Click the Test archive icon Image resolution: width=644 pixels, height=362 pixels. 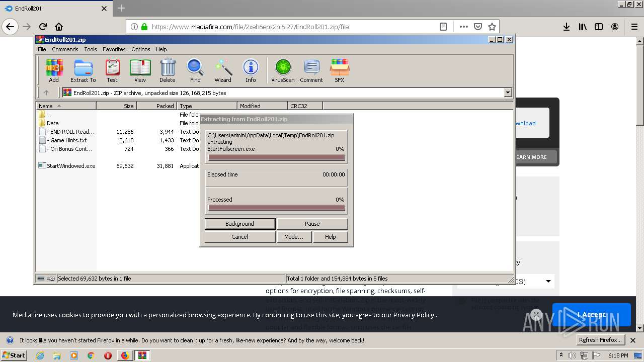[112, 70]
